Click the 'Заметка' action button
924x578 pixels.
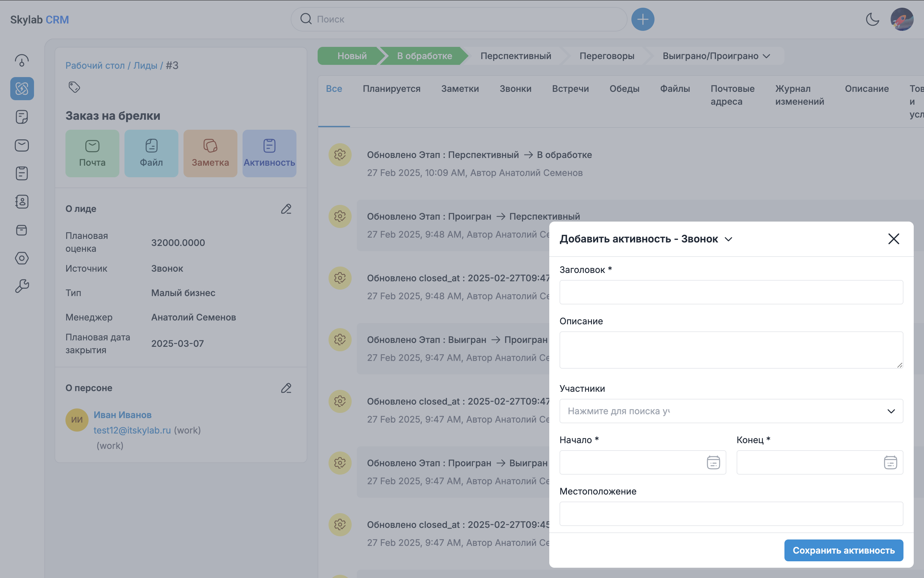(x=210, y=153)
